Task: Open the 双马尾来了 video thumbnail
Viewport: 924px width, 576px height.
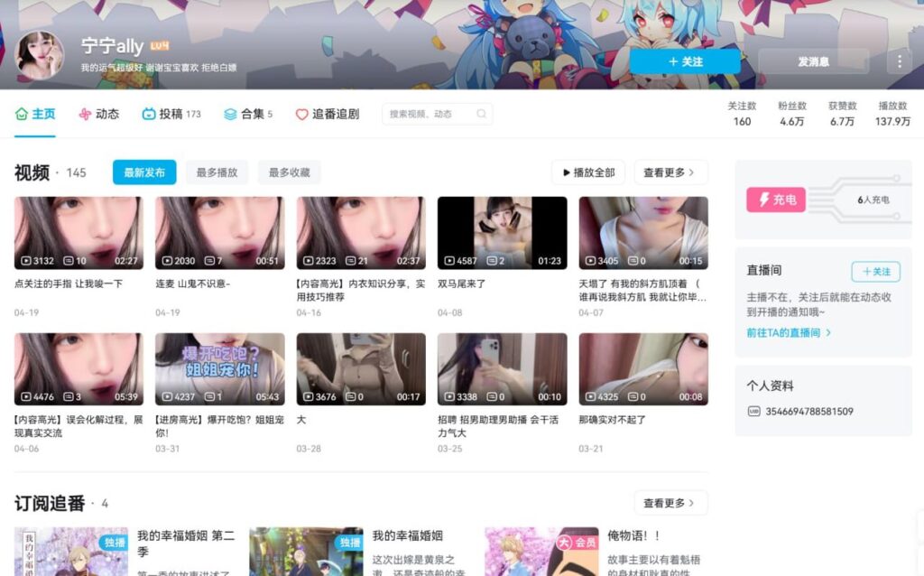Action: coord(502,233)
